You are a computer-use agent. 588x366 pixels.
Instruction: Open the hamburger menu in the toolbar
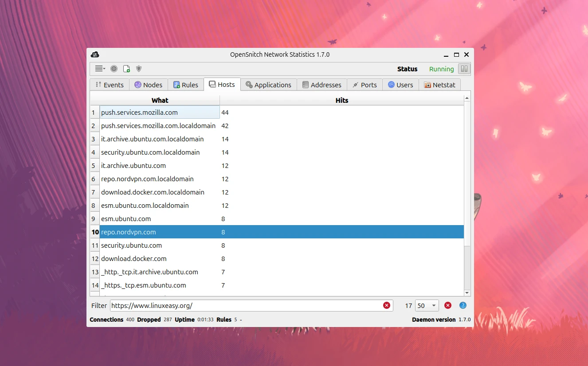pyautogui.click(x=98, y=69)
